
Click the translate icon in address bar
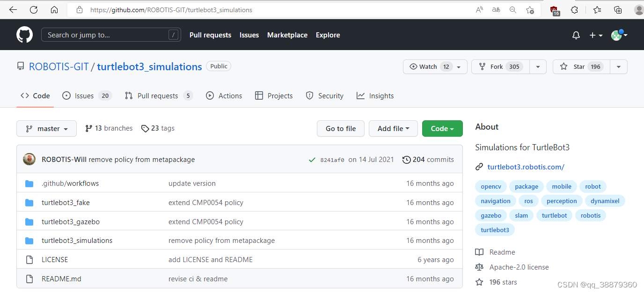pyautogui.click(x=496, y=10)
